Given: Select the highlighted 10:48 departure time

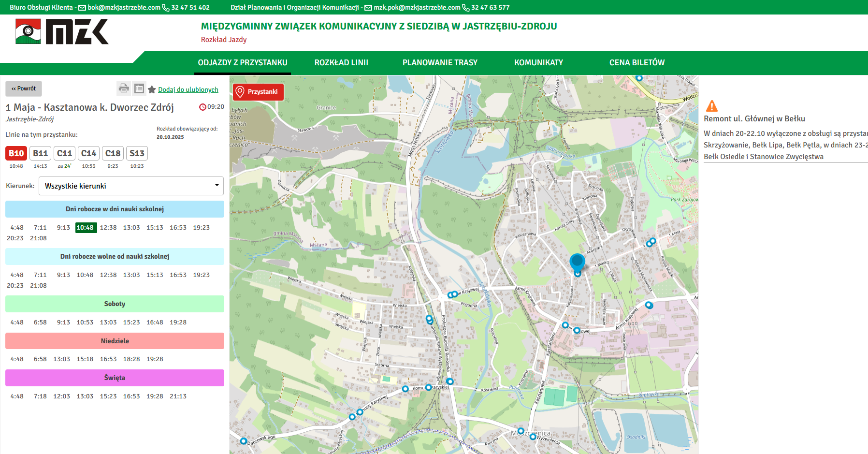Looking at the screenshot, I should point(85,228).
